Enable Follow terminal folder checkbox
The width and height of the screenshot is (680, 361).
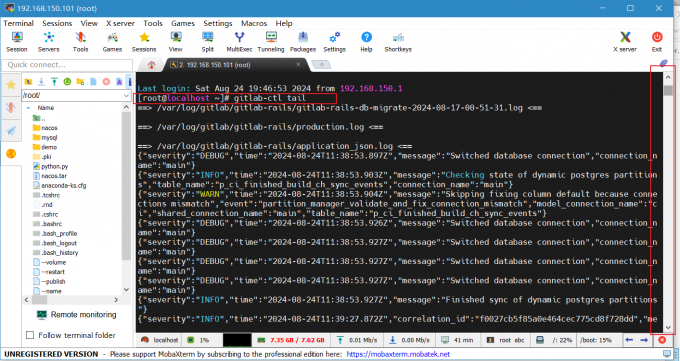(30, 335)
